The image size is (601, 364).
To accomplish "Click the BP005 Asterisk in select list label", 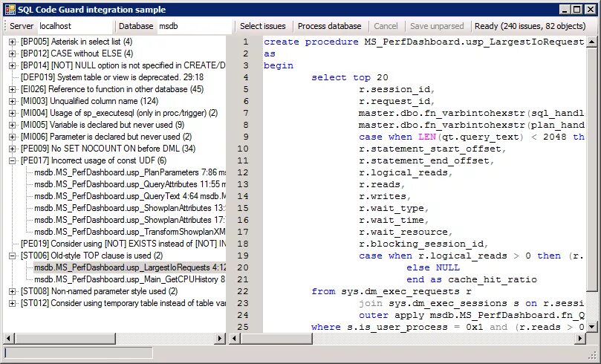I will point(77,42).
